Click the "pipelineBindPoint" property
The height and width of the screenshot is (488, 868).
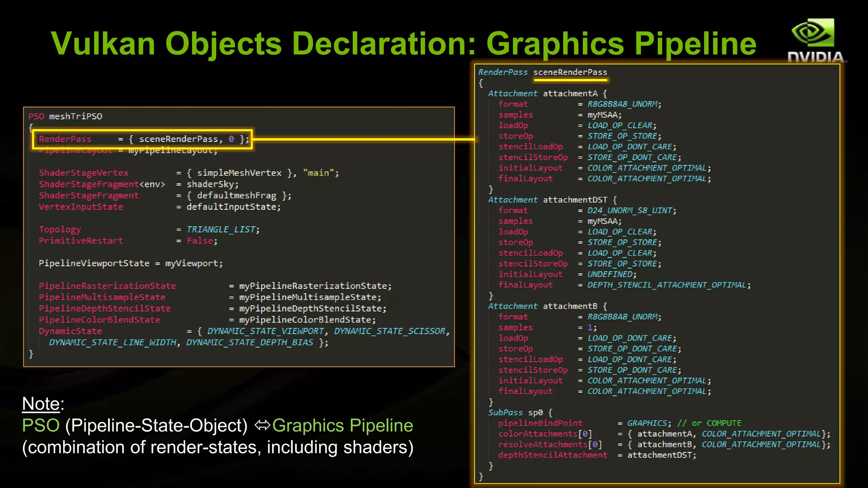tap(540, 423)
